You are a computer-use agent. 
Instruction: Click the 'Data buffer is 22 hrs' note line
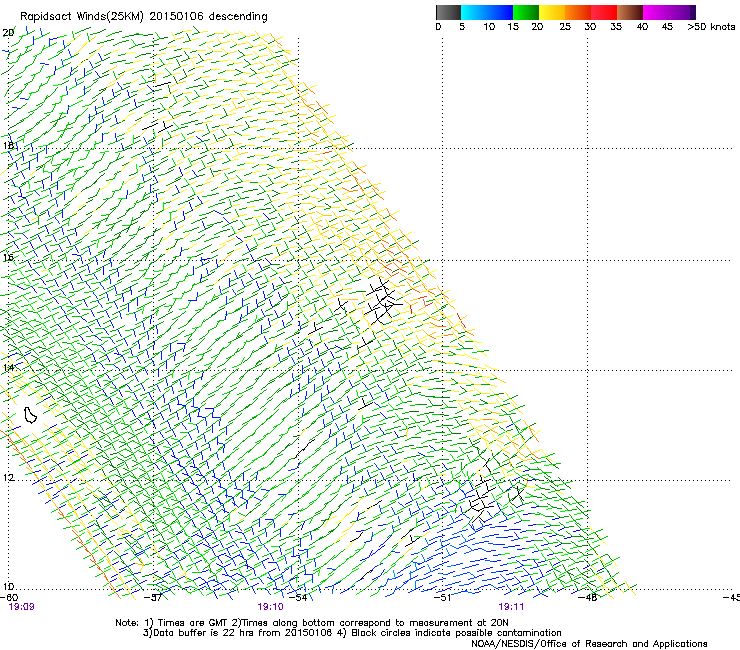tap(352, 633)
